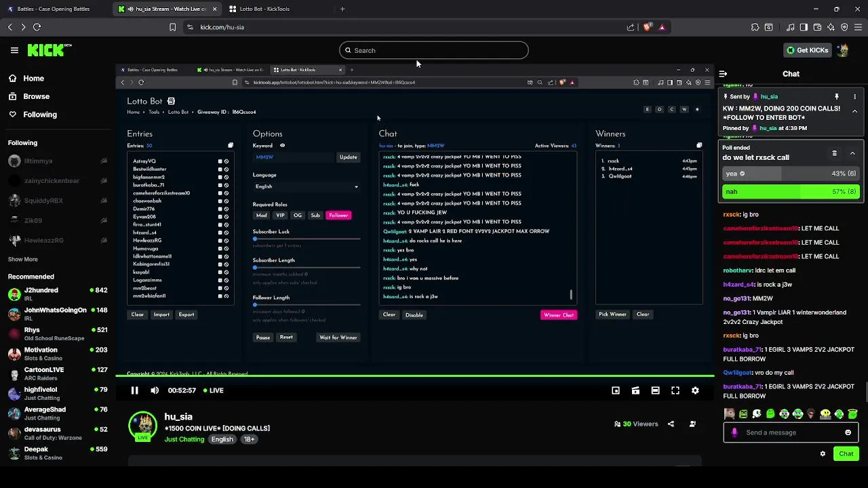The width and height of the screenshot is (868, 488).
Task: Switch to the Battles - Case Opening Battles tab
Action: (x=54, y=9)
